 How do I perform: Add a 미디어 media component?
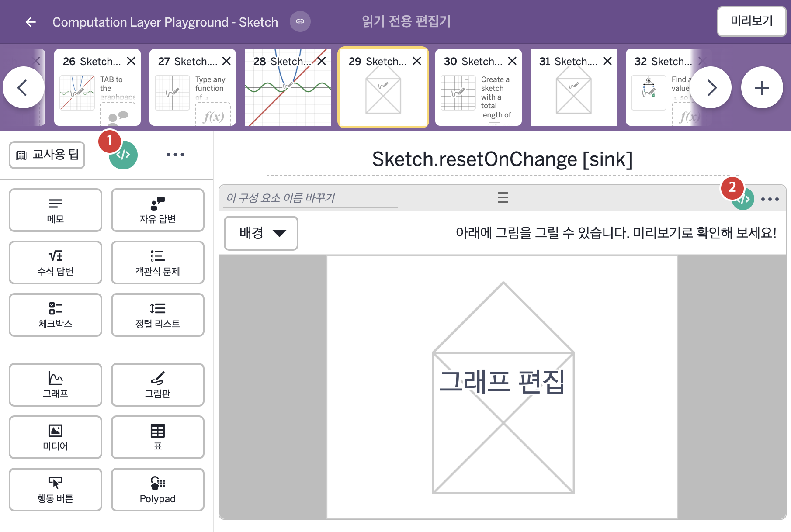(56, 437)
